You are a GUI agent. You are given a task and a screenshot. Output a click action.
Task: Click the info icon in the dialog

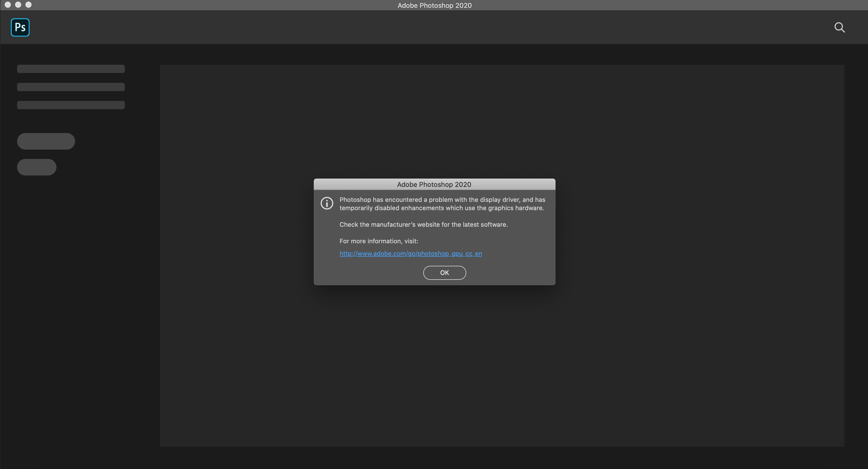pyautogui.click(x=327, y=203)
